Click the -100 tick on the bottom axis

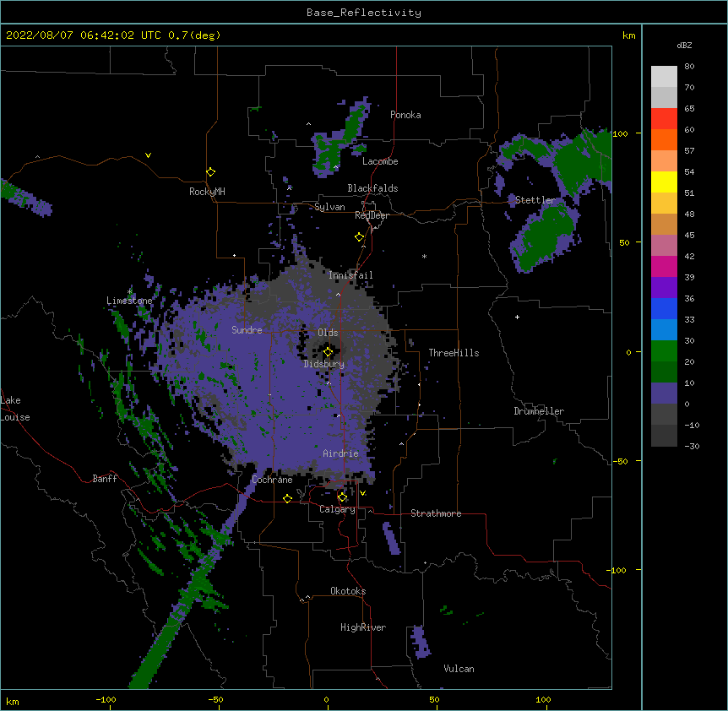point(106,700)
